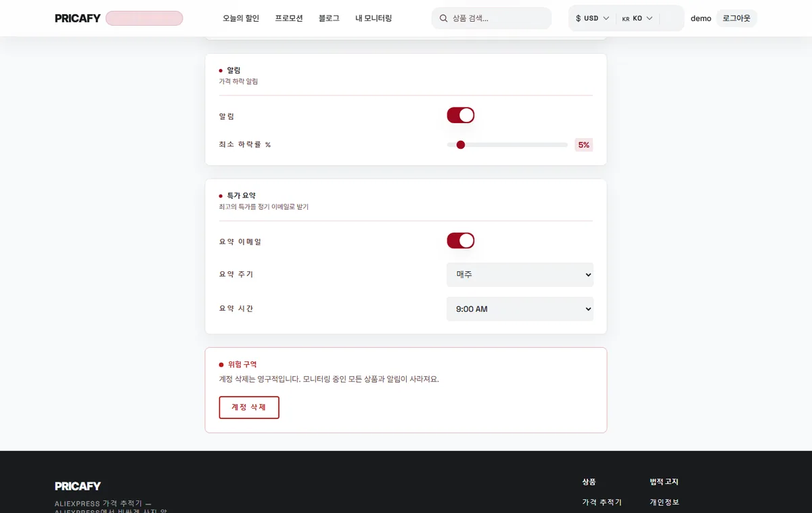The height and width of the screenshot is (513, 812).
Task: Click the 위험 구역 section heading
Action: (x=242, y=364)
